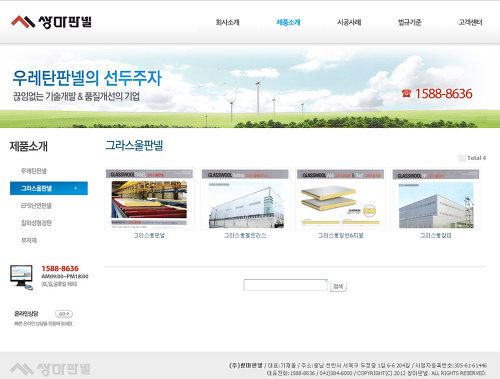
Task: Open the glasswool production line thumbnail
Action: tap(149, 199)
